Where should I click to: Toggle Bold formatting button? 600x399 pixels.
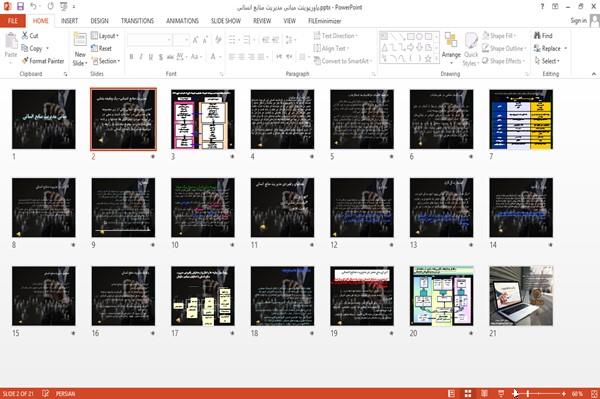click(131, 57)
